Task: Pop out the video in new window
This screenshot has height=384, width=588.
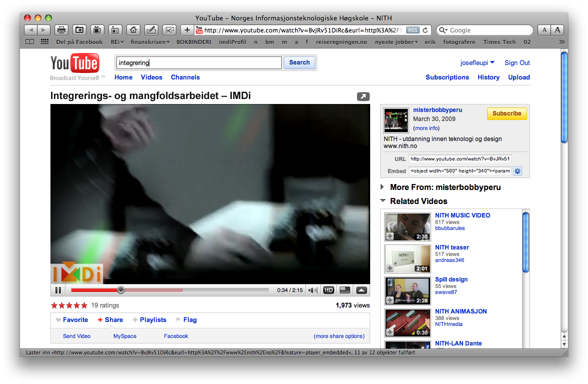Action: [363, 96]
